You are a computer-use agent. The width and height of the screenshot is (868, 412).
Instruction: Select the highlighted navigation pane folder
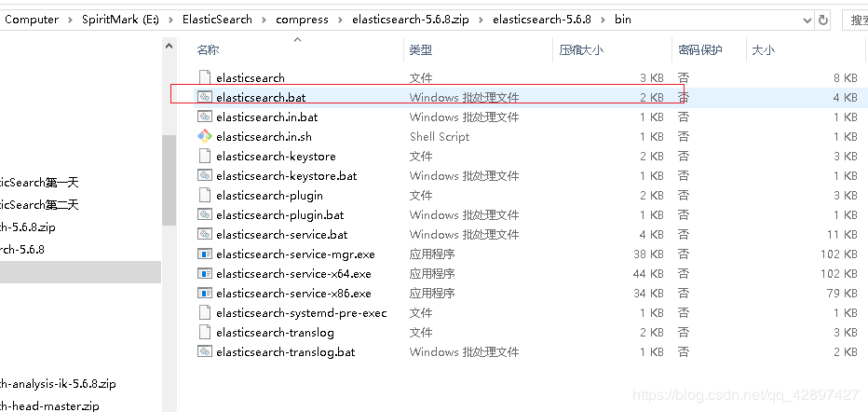click(x=80, y=272)
